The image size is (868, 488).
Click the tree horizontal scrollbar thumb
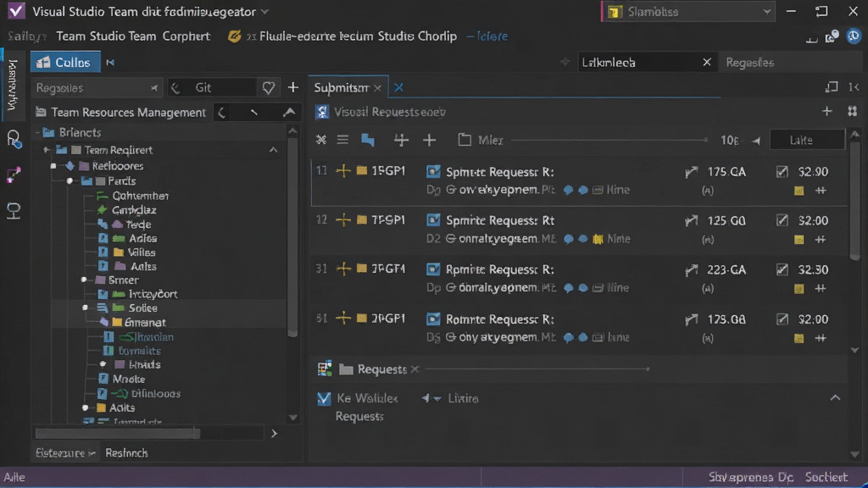pos(117,433)
